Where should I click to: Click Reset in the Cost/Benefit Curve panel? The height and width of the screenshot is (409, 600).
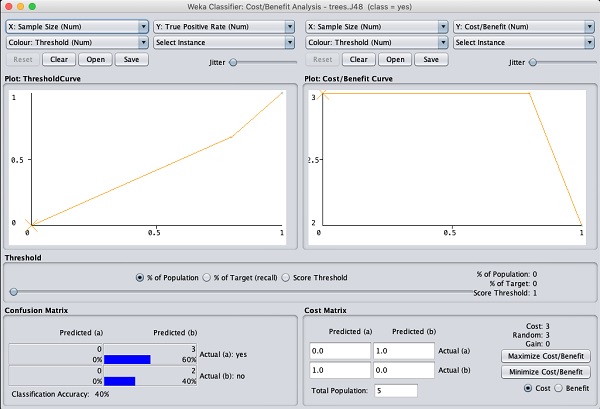[x=323, y=60]
